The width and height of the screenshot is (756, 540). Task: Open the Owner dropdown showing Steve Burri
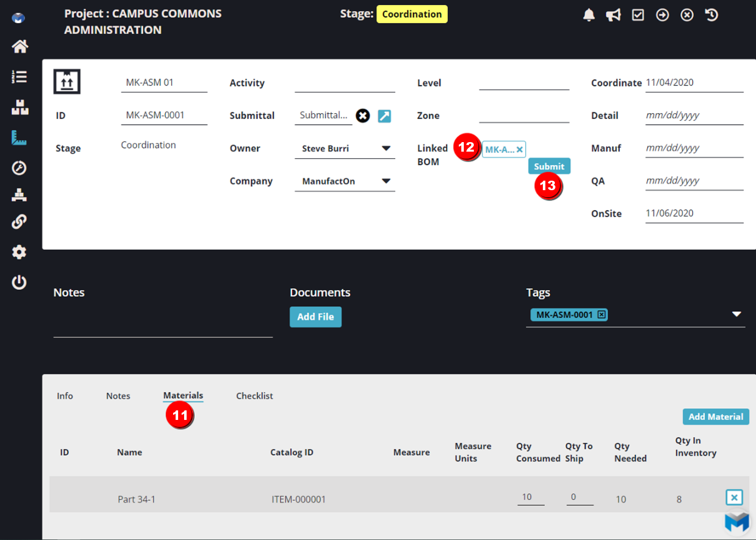(x=386, y=148)
